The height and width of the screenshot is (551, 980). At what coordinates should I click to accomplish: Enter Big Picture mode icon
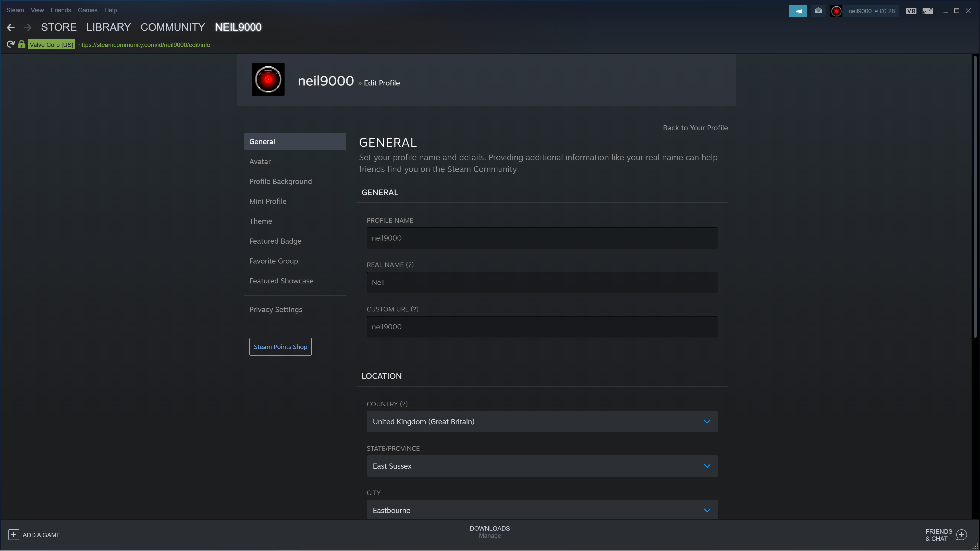pos(927,11)
